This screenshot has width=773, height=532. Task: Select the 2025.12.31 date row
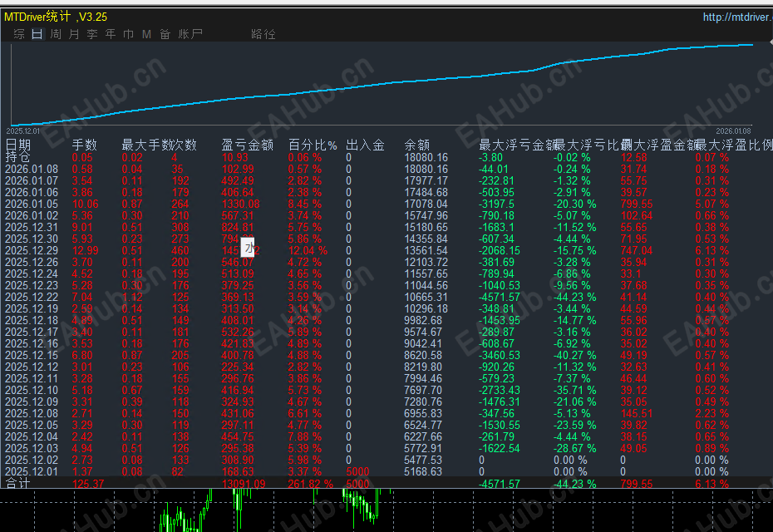tap(32, 227)
